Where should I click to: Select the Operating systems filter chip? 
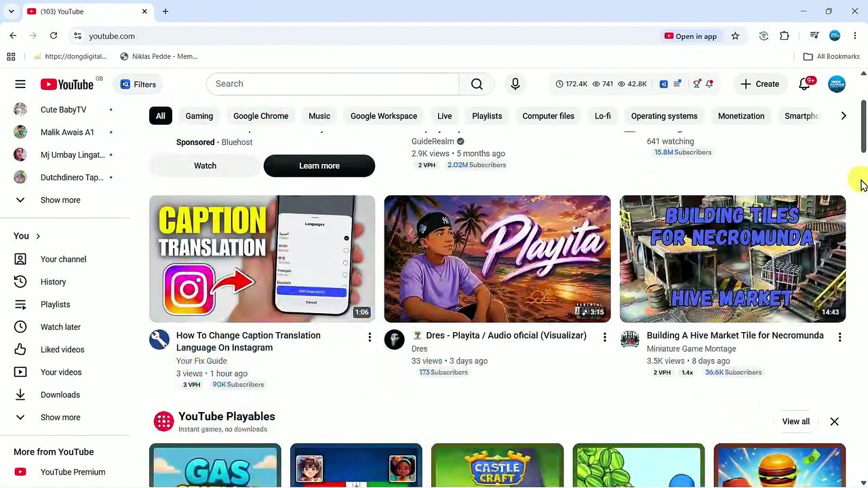(x=665, y=116)
